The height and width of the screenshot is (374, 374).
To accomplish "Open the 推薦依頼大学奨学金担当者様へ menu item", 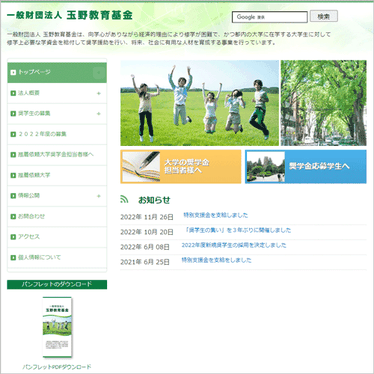I will click(57, 155).
